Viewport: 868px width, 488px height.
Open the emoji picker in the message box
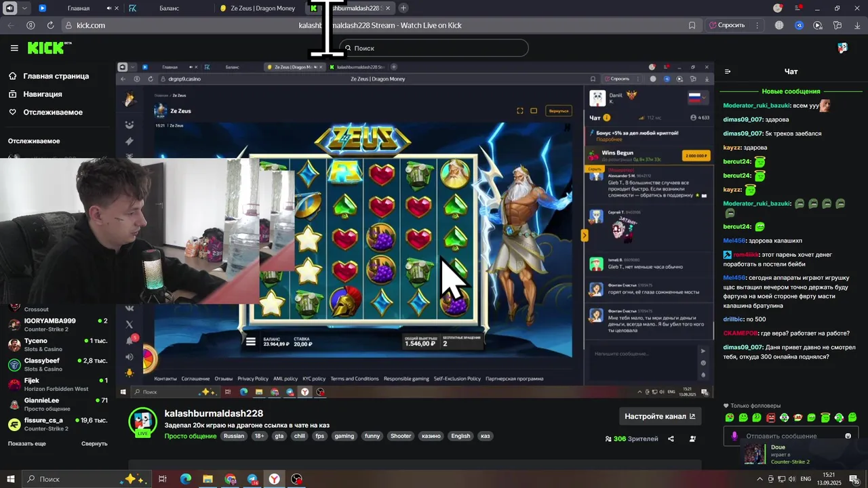[x=848, y=436]
